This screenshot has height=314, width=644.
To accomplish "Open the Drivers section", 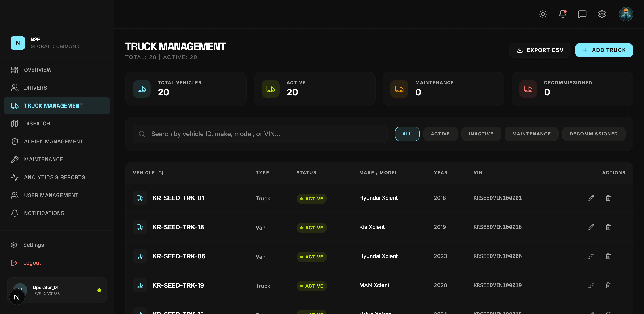I will pyautogui.click(x=57, y=88).
